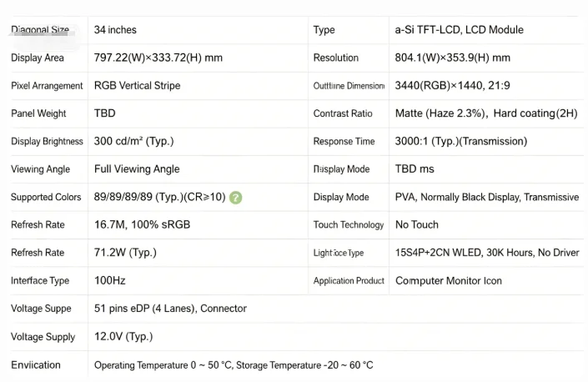Select '300 cd/m² (Typ.)' value
This screenshot has height=382, width=588.
134,141
